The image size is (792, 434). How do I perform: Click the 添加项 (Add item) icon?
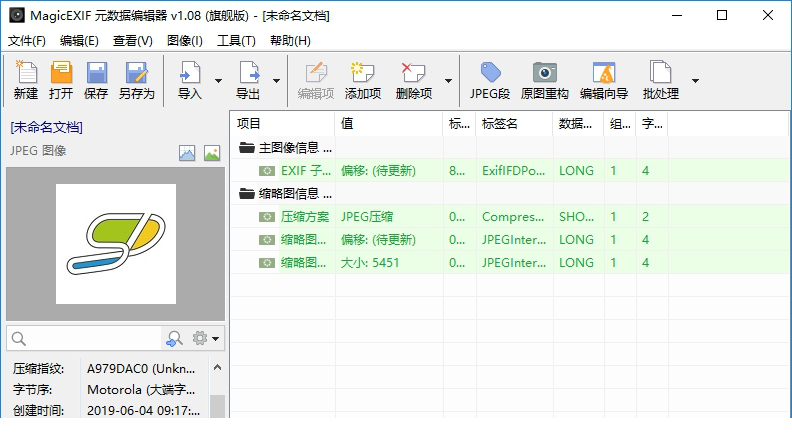point(362,73)
